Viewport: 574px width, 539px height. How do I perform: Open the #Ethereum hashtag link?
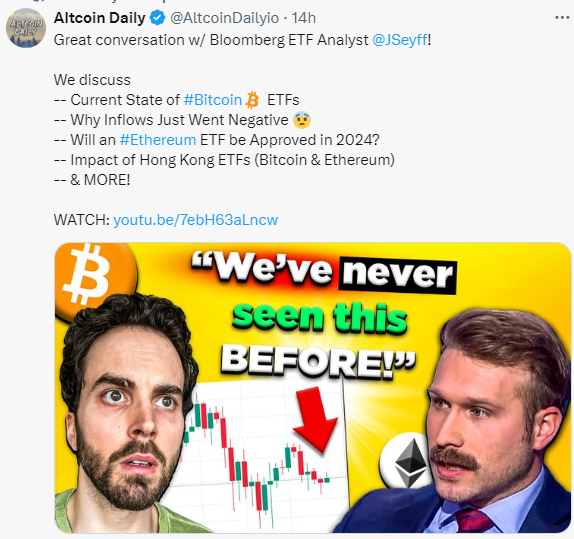point(158,140)
